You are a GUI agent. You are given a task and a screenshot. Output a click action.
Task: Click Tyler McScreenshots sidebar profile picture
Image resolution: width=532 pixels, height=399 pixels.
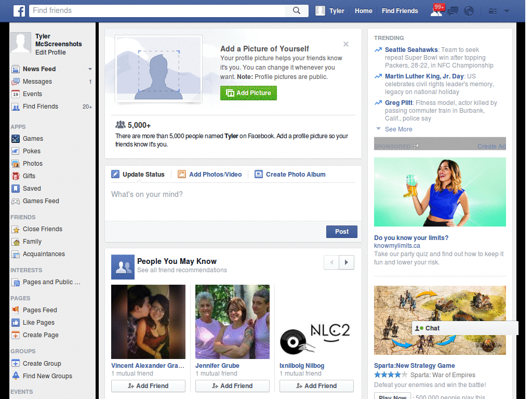[x=21, y=43]
